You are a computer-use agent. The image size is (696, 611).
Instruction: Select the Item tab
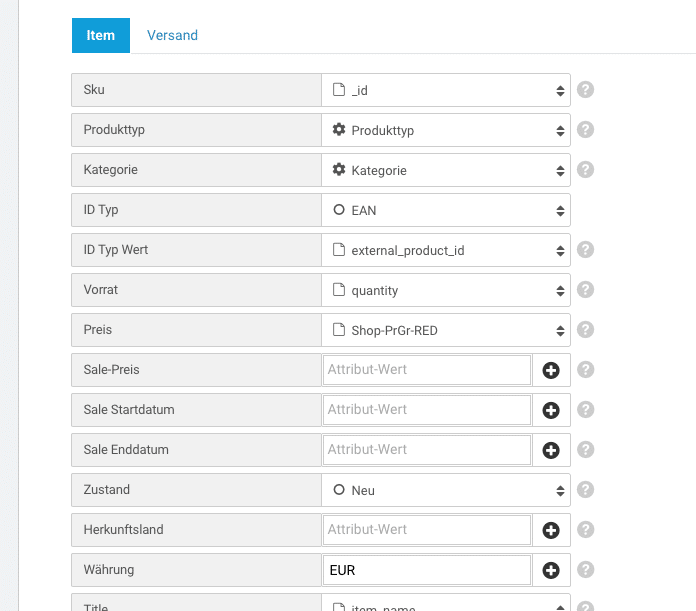coord(101,35)
